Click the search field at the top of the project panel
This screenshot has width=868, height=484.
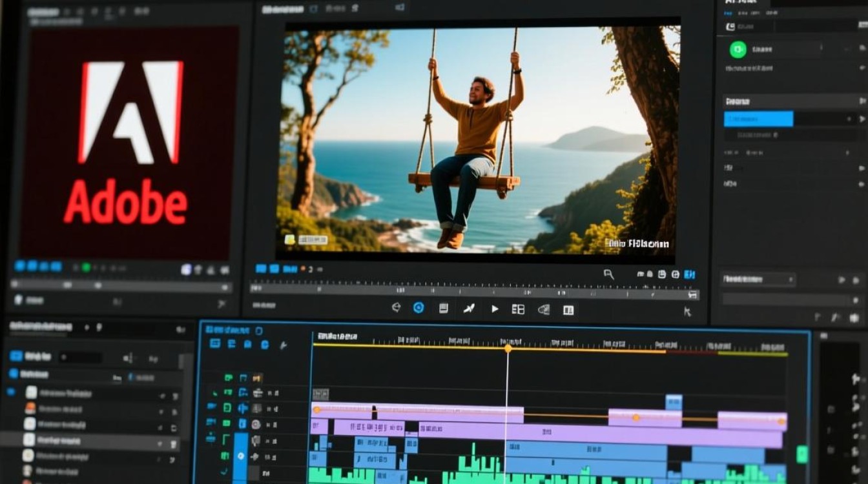point(81,358)
